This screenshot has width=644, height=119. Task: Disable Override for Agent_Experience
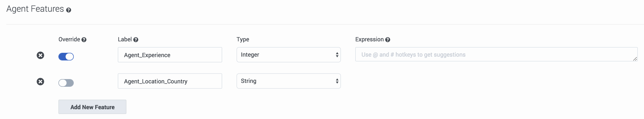[x=66, y=57]
